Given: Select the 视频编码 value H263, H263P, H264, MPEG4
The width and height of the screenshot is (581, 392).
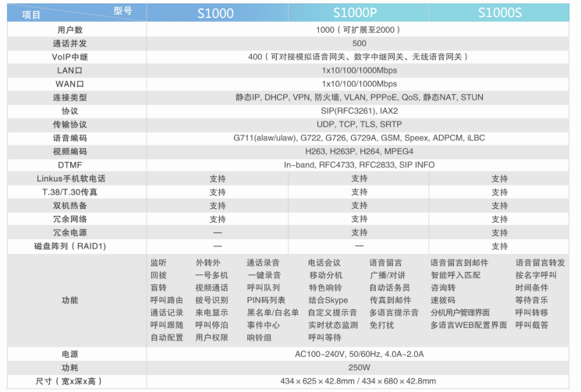Looking at the screenshot, I should [x=359, y=151].
